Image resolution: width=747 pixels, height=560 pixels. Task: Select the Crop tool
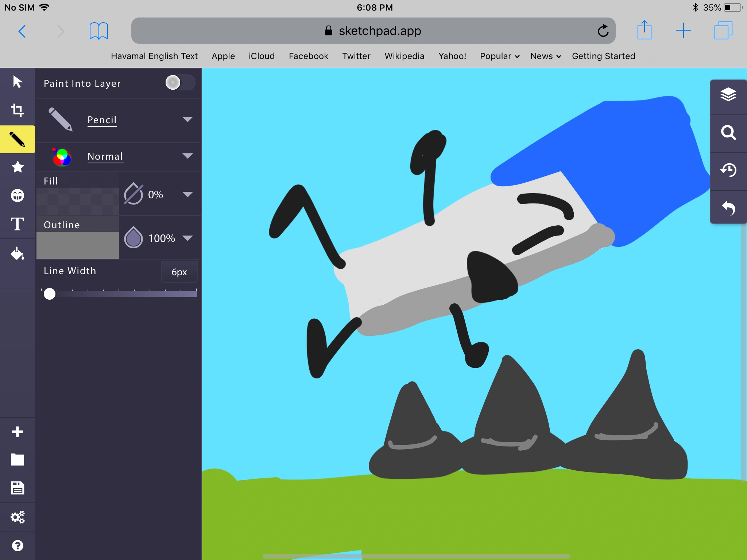(x=17, y=110)
